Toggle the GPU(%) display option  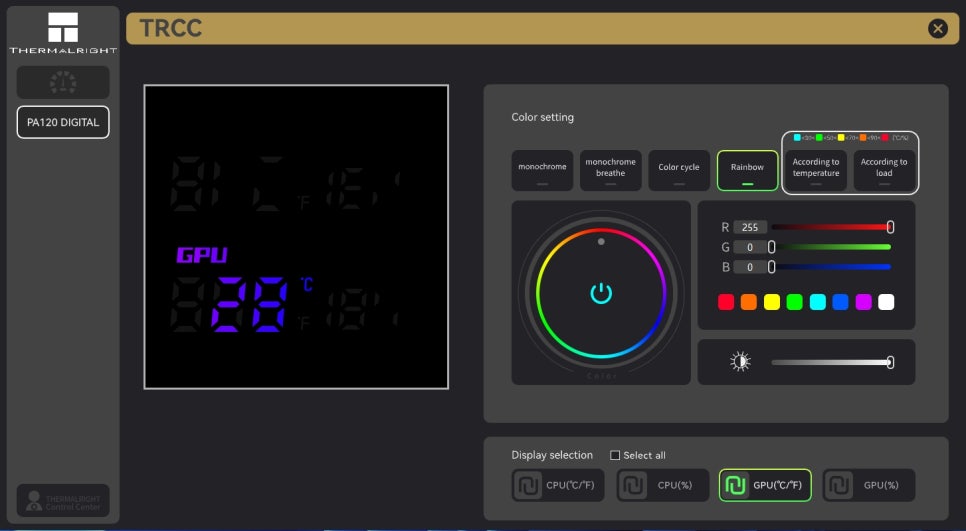tap(868, 485)
